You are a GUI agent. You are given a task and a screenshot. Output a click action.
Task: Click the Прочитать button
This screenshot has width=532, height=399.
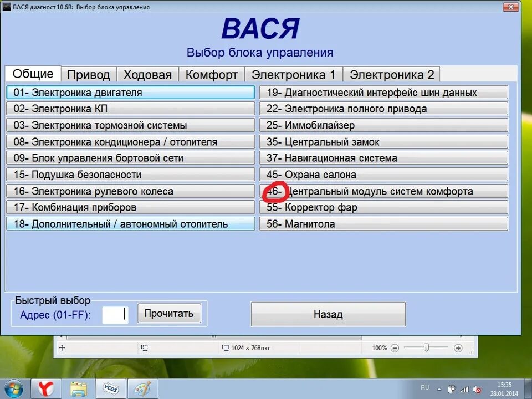pos(169,313)
